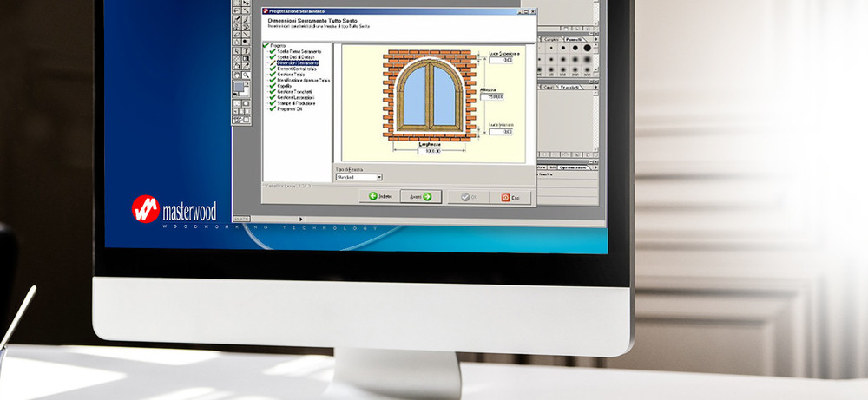868x400 pixels.
Task: Switch to the Info tab
Action: (552, 167)
